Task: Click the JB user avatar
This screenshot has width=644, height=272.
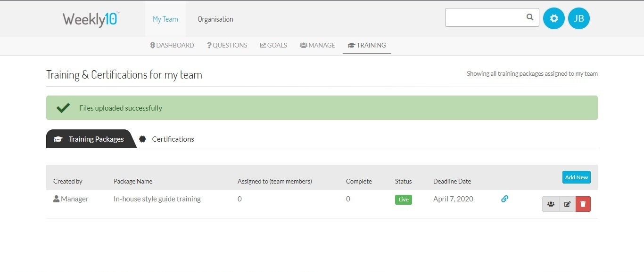Action: 579,19
